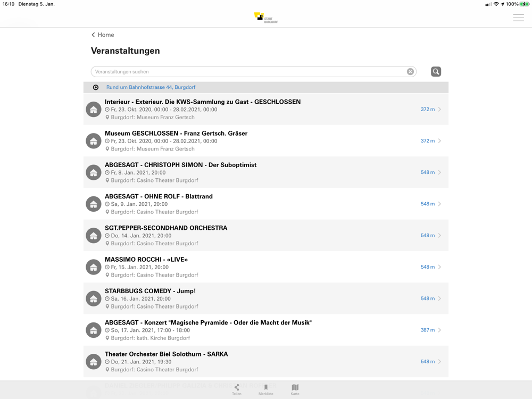The height and width of the screenshot is (399, 532).
Task: Click 387 m distance on Magische Pyramide row
Action: 428,330
